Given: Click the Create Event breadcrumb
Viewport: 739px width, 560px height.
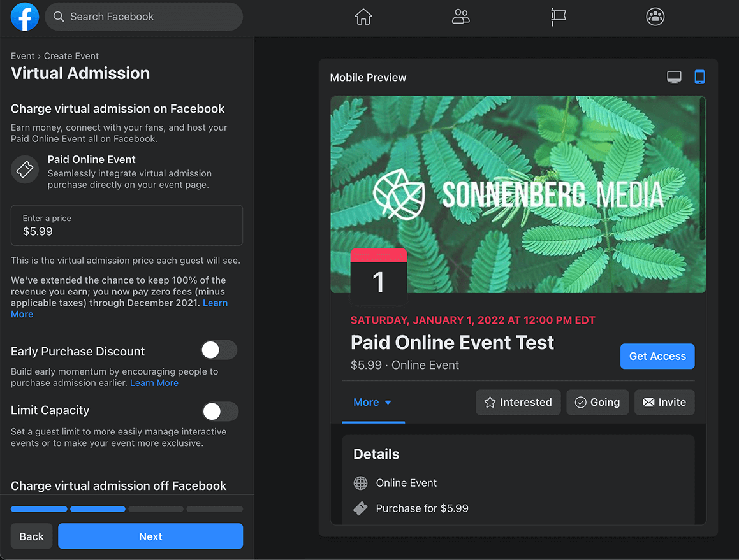Looking at the screenshot, I should tap(71, 55).
